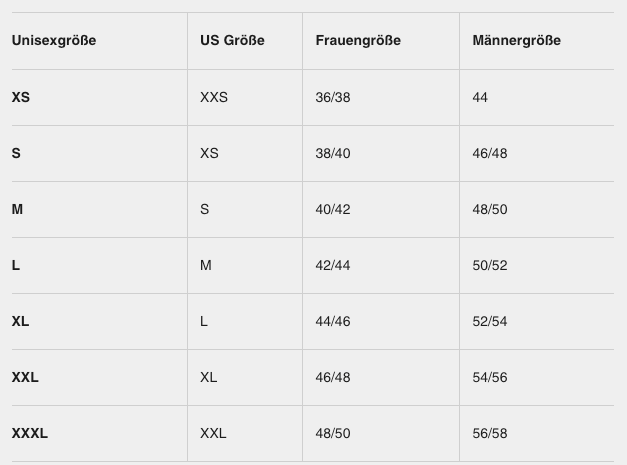Click the 50/52 men's size cell
Screen dimensions: 627x465
(x=490, y=266)
